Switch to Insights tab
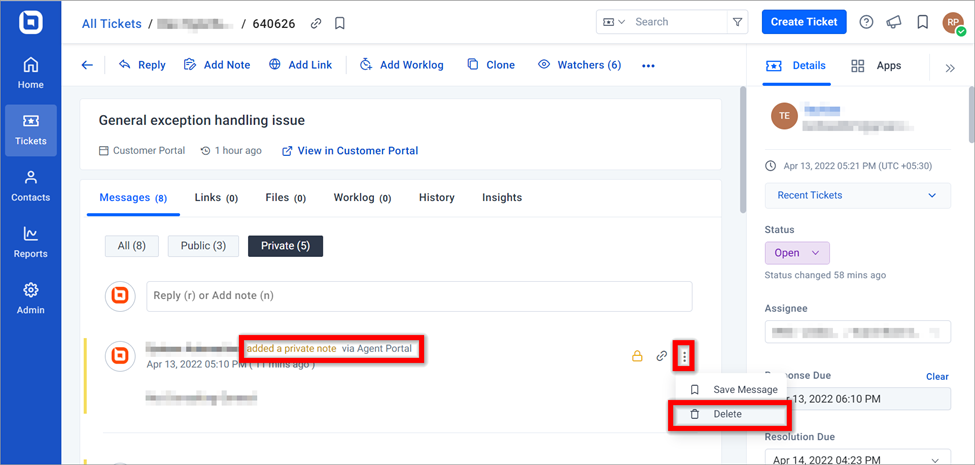The width and height of the screenshot is (975, 465). tap(502, 198)
